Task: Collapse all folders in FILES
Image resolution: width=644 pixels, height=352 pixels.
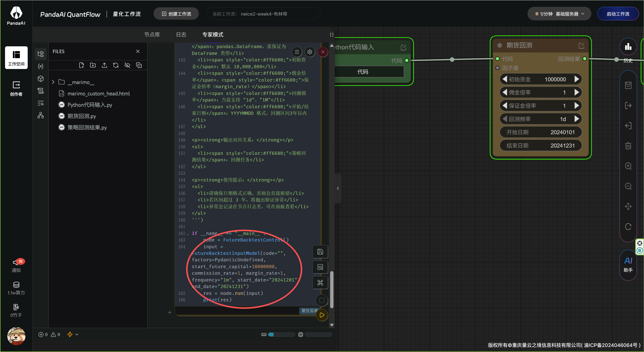Action: (139, 65)
